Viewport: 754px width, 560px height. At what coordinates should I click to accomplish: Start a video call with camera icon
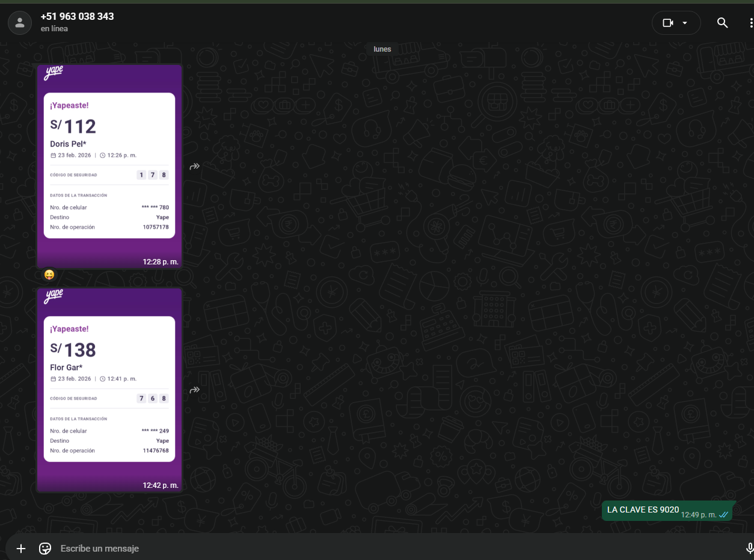point(667,23)
